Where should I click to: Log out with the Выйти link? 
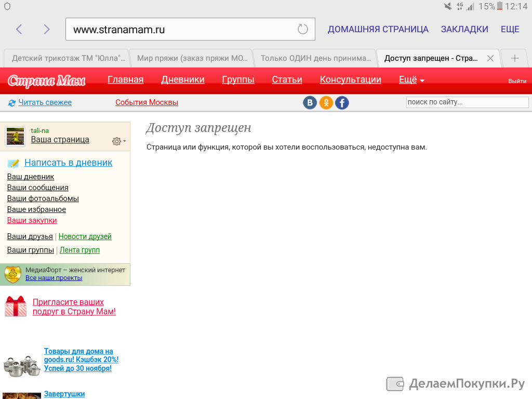517,81
